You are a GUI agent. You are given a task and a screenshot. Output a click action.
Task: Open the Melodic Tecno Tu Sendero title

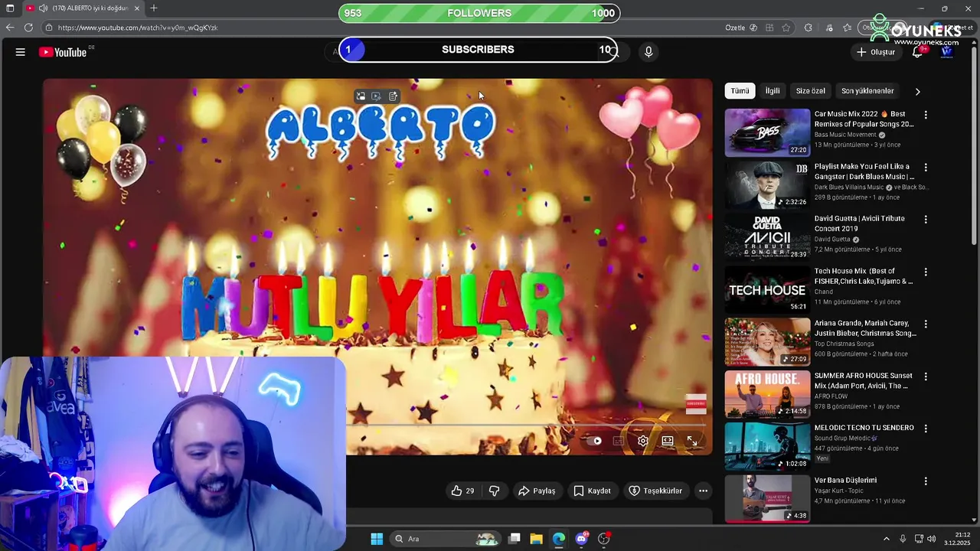pyautogui.click(x=864, y=428)
